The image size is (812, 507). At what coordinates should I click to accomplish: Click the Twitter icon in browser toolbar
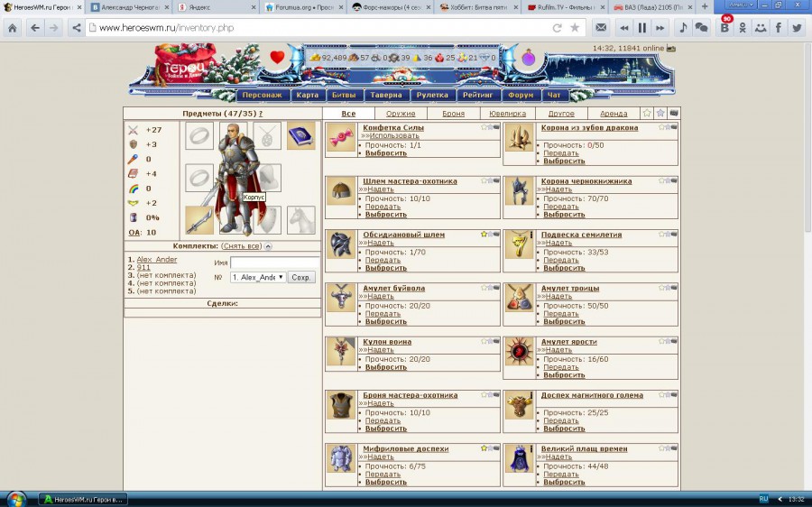797,28
